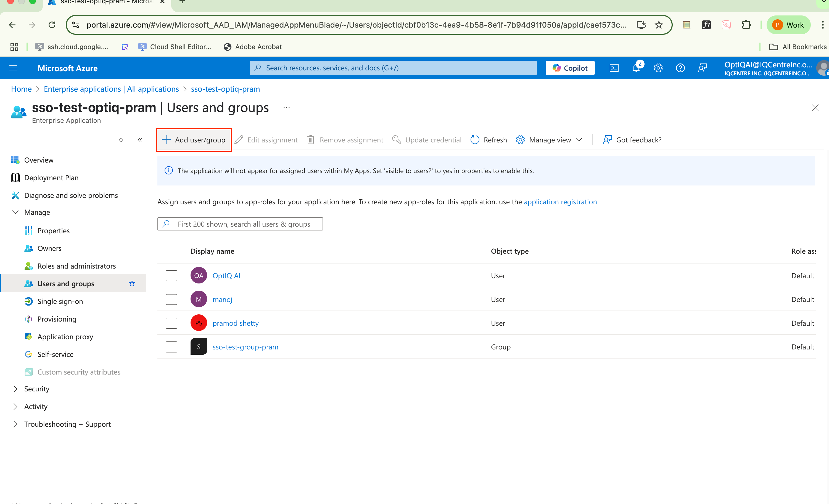Open the pramod shetty user link
The width and height of the screenshot is (829, 504).
click(236, 323)
